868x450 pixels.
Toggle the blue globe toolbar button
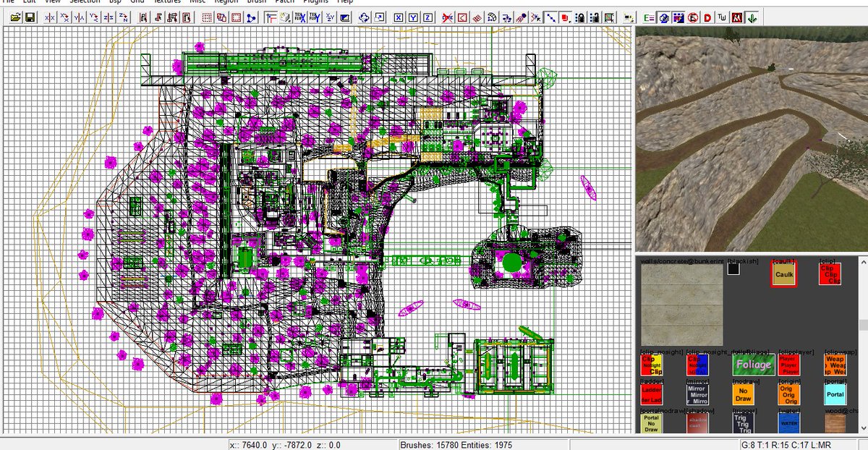tap(663, 17)
